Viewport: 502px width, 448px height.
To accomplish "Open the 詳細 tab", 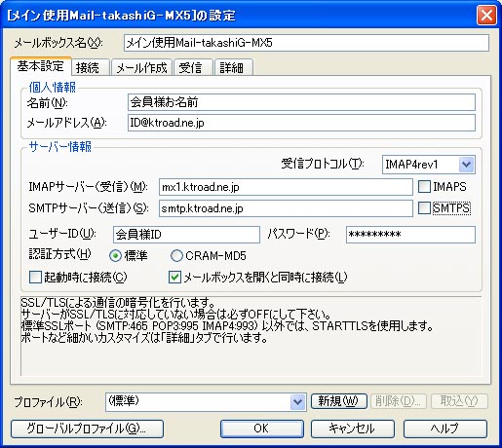I will tap(232, 68).
